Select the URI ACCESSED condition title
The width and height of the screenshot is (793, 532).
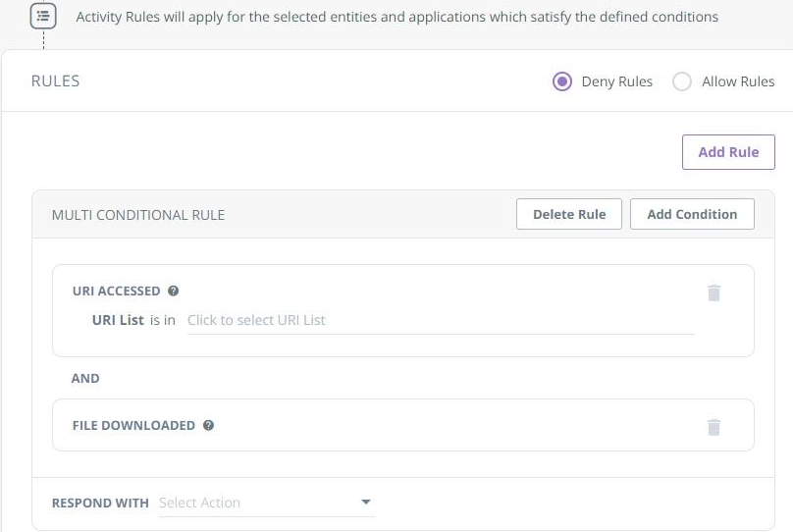pyautogui.click(x=116, y=291)
